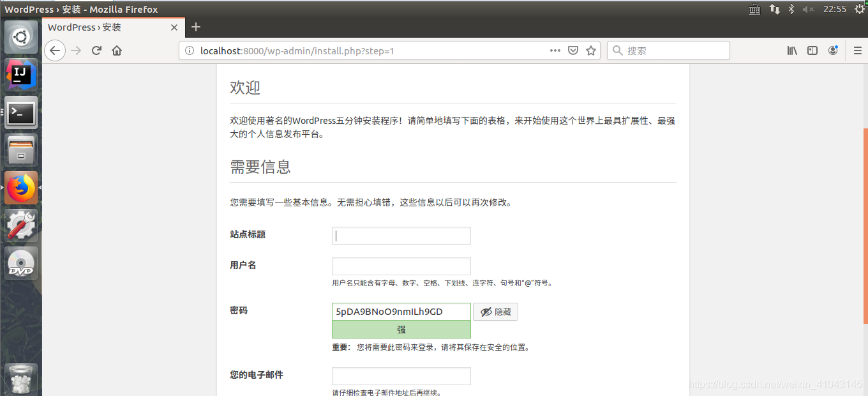Open the Ubuntu dash search

[21, 38]
